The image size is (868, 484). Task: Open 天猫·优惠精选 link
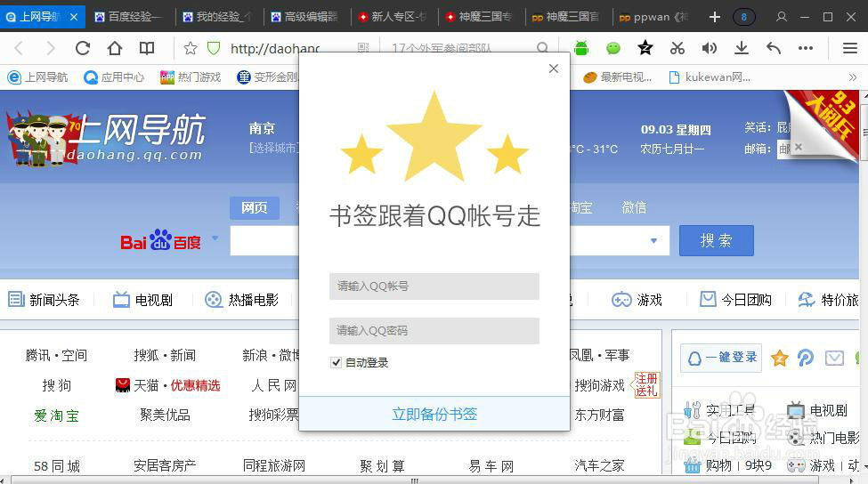[167, 385]
